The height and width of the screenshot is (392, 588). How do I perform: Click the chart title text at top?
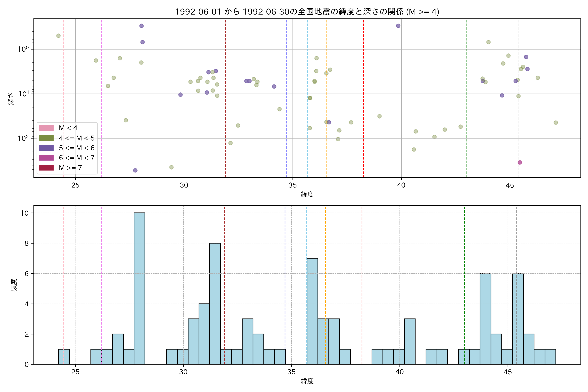[307, 12]
